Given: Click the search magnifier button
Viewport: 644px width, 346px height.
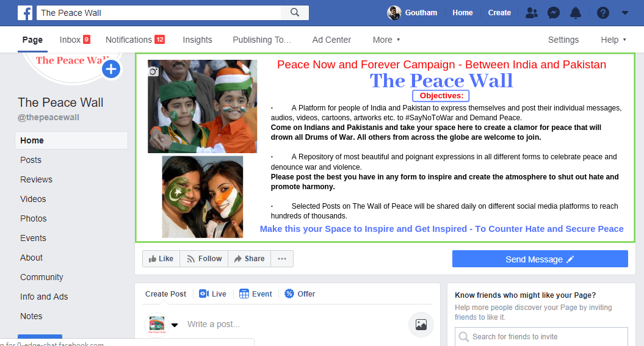Looking at the screenshot, I should pos(295,13).
